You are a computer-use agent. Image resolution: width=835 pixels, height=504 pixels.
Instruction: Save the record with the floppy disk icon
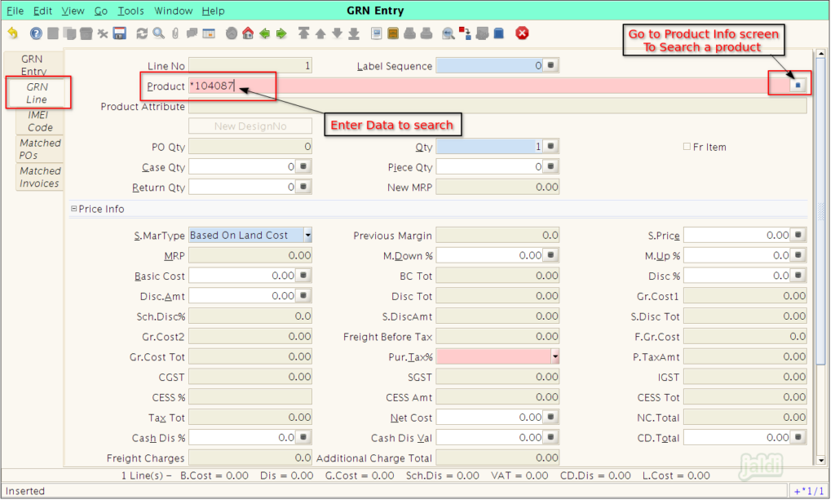coord(120,33)
